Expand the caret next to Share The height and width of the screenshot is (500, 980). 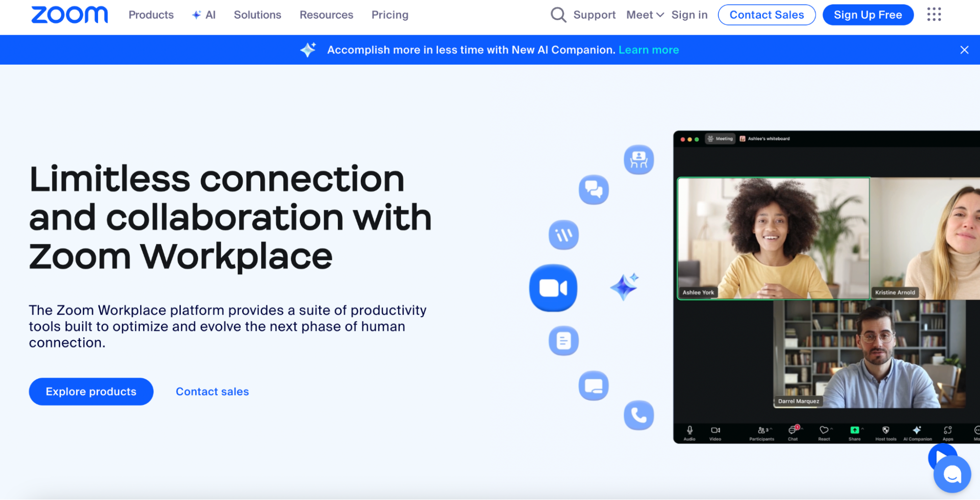tap(862, 429)
